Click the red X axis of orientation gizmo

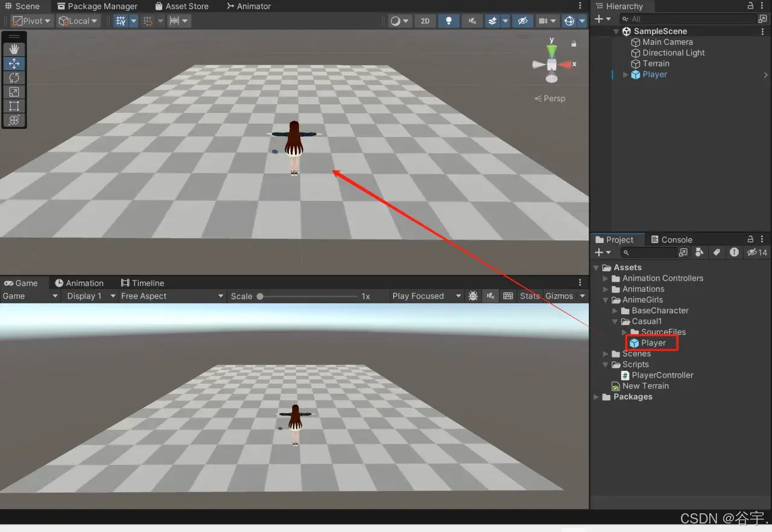point(566,64)
